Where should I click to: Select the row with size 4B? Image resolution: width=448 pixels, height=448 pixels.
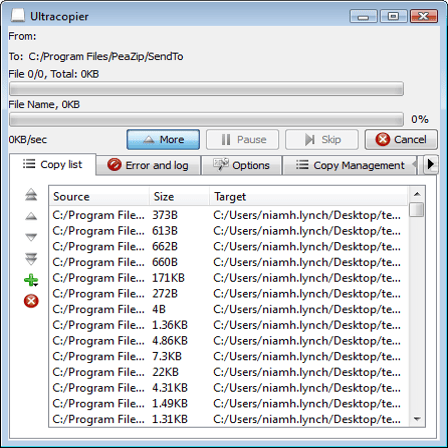[228, 309]
